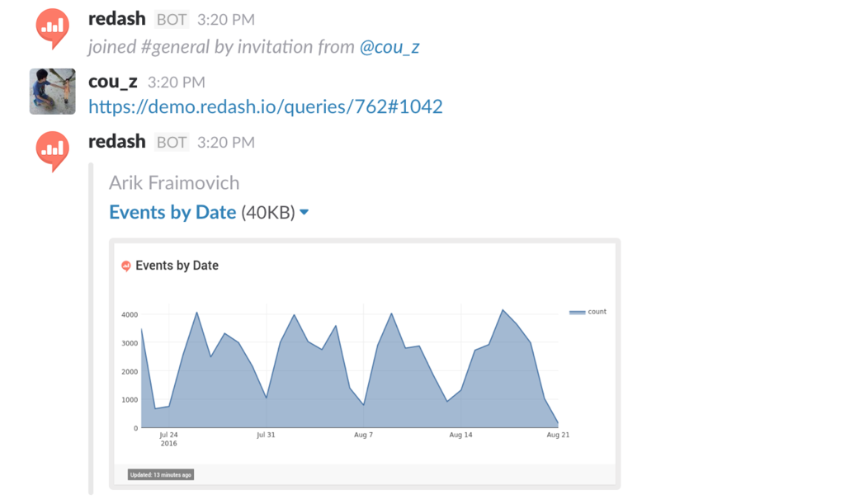
Task: Open the Events by Date chart image
Action: (365, 364)
